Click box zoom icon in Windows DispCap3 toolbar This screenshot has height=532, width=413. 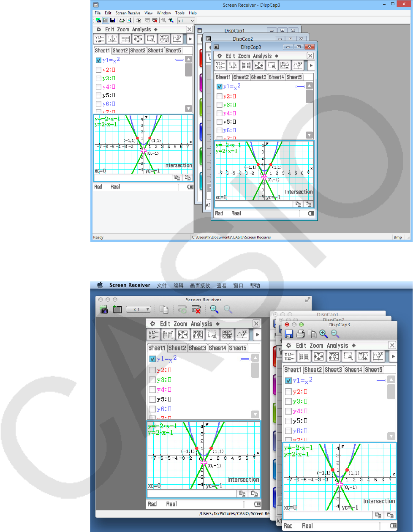coord(272,65)
